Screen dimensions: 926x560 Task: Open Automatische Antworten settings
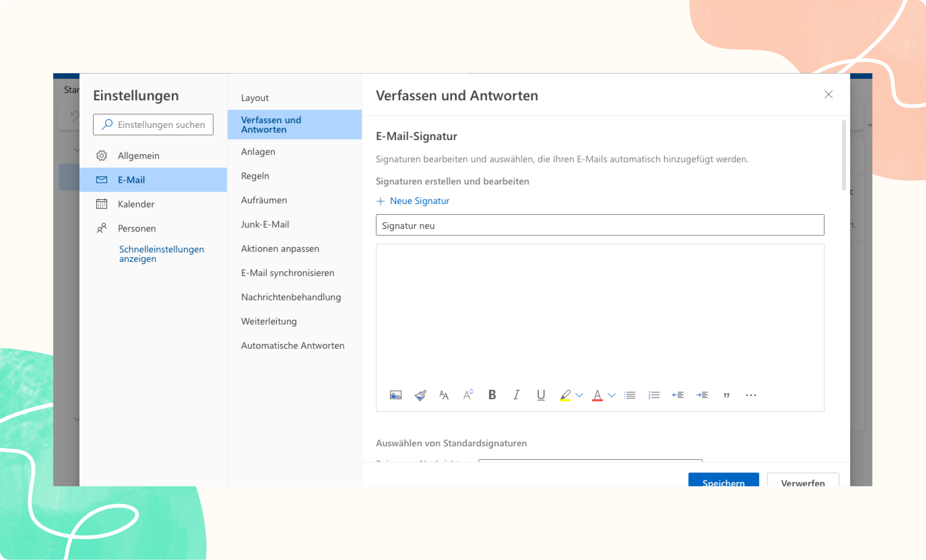[292, 346]
